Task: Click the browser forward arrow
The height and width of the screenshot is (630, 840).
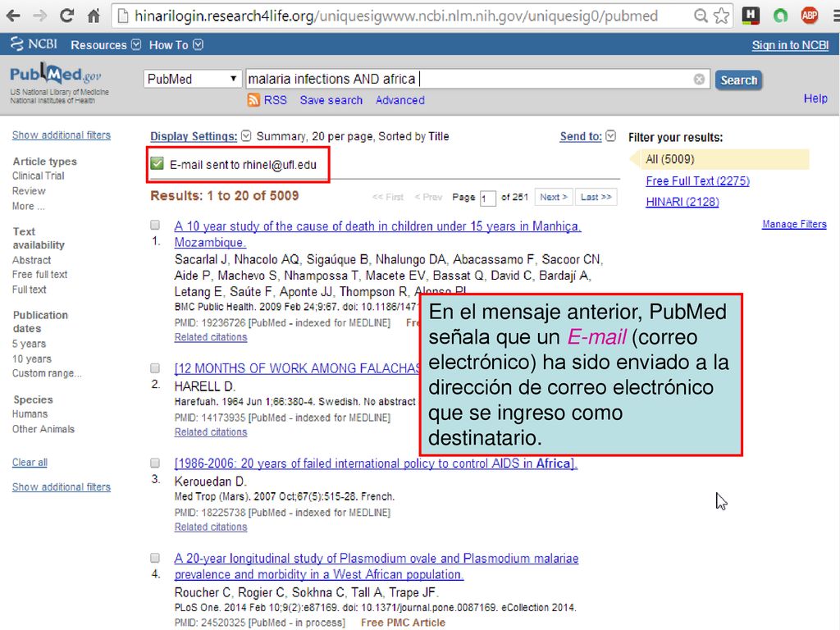Action: [x=39, y=16]
